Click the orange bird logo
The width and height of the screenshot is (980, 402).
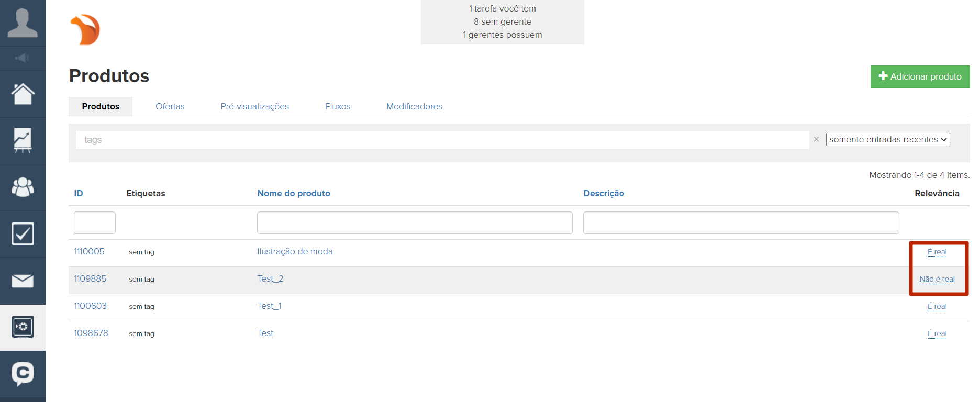85,30
